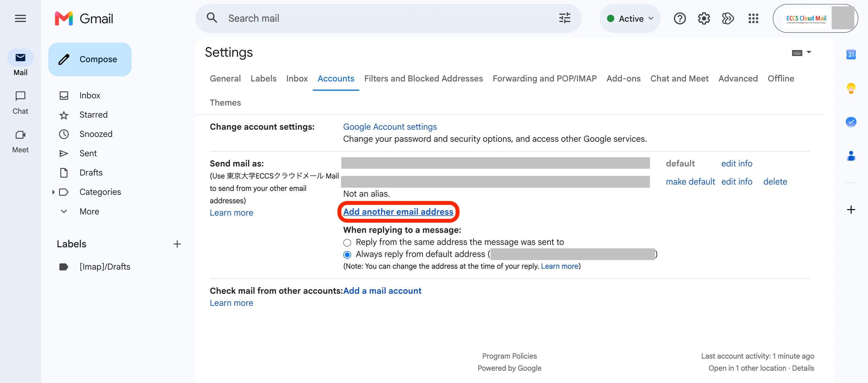Click the search options filter icon

(x=565, y=18)
